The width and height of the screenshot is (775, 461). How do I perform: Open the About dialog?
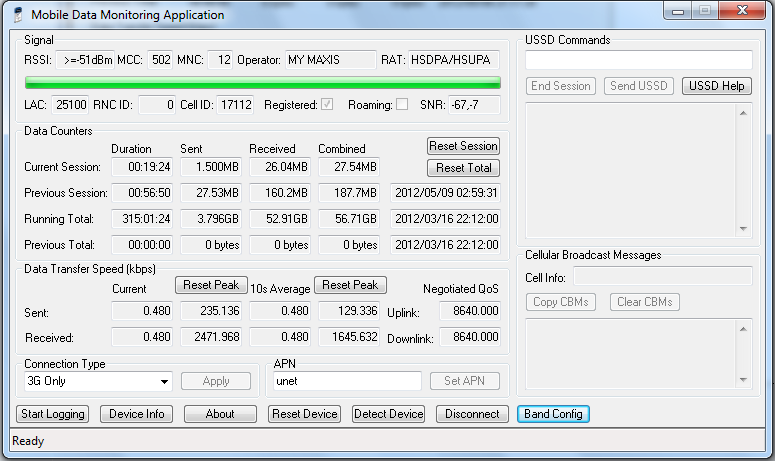220,414
